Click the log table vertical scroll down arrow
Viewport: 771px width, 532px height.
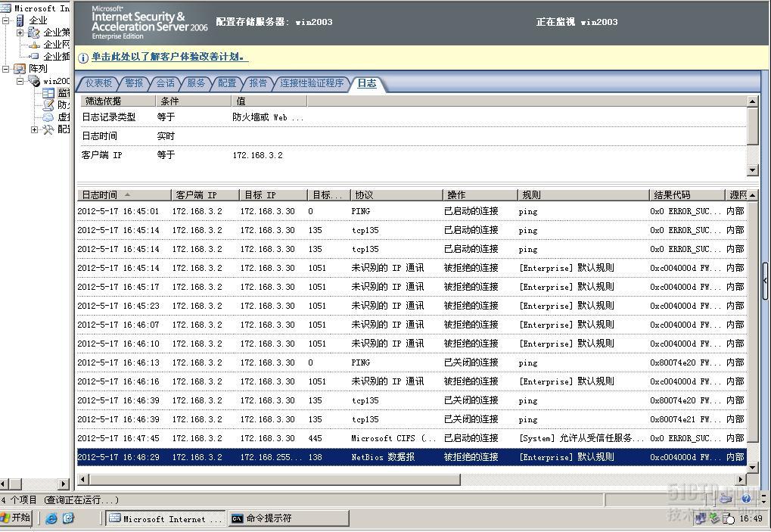click(x=752, y=468)
